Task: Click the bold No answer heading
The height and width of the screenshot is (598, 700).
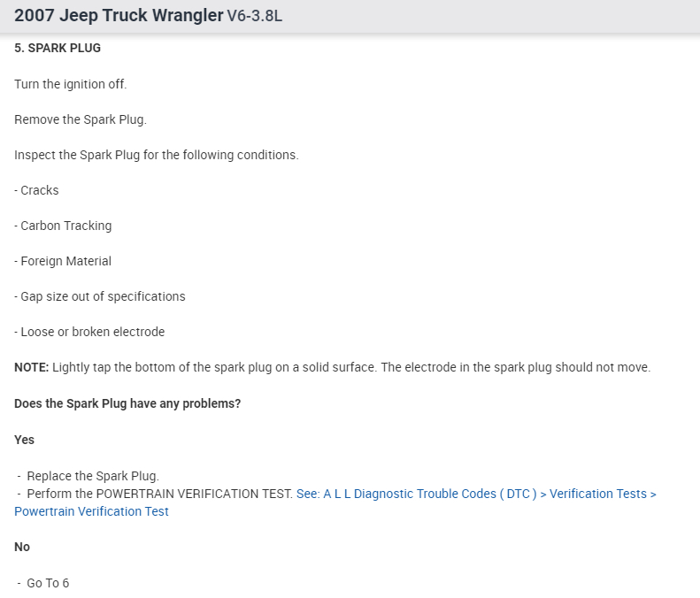Action: [22, 548]
